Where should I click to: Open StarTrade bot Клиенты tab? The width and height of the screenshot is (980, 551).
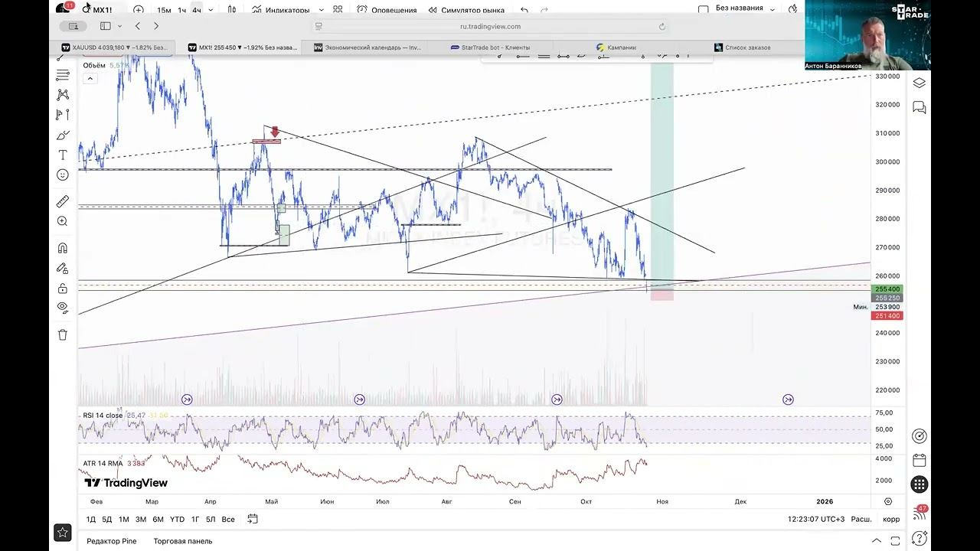[x=491, y=47]
